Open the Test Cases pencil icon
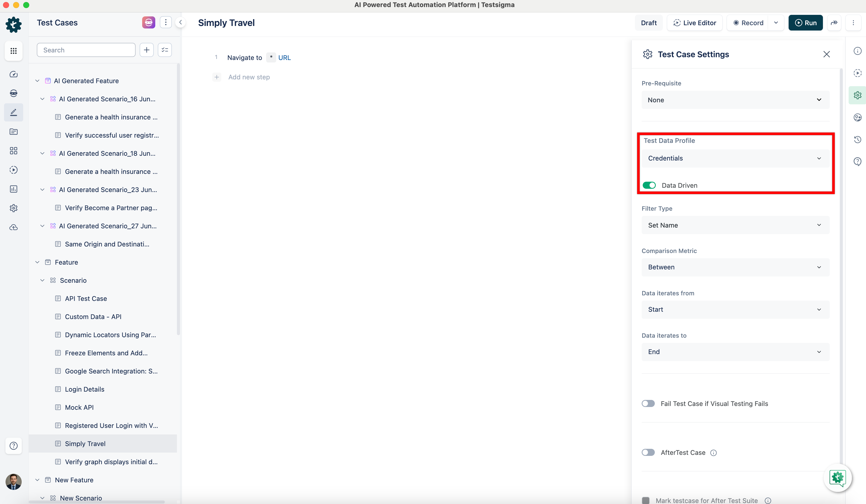866x504 pixels. coord(13,112)
